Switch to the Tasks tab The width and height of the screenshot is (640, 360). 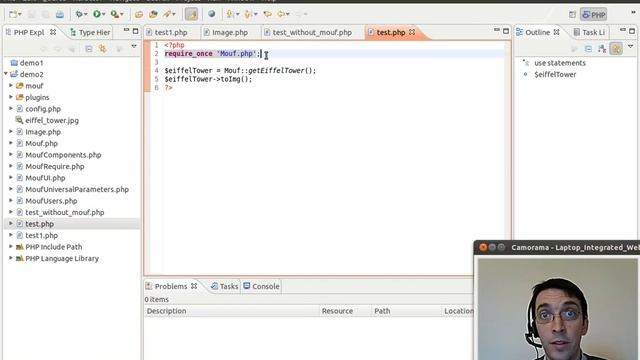(224, 287)
